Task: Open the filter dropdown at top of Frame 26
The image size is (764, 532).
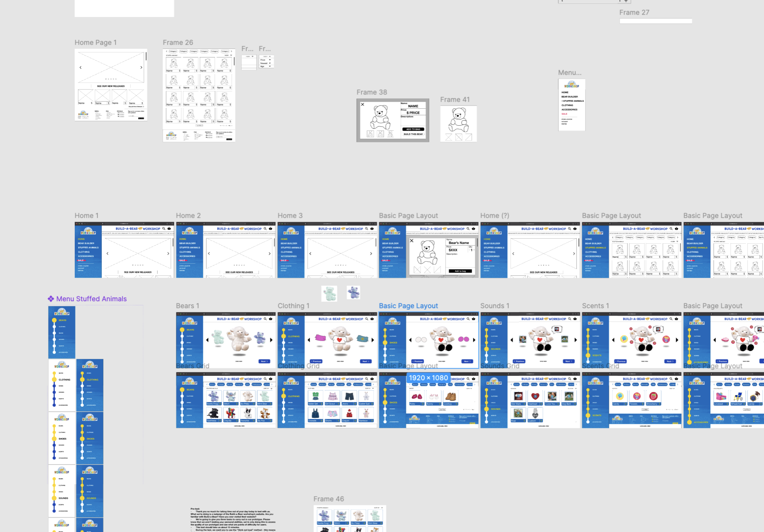Action: pyautogui.click(x=231, y=56)
